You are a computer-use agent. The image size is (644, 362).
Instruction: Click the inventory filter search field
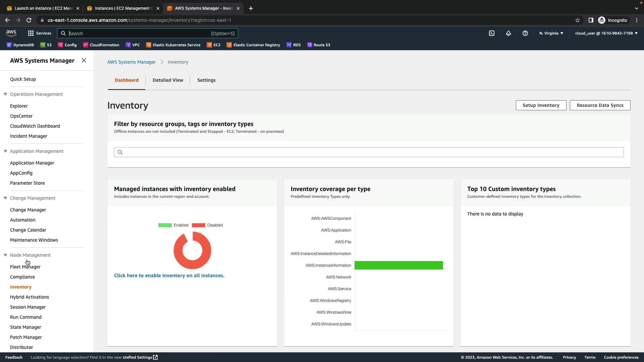pyautogui.click(x=369, y=152)
